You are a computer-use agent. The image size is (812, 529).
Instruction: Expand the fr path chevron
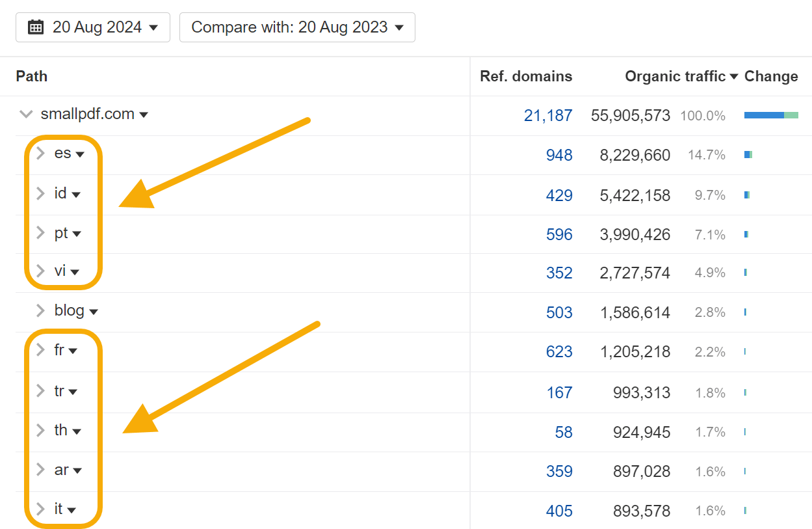pyautogui.click(x=40, y=350)
